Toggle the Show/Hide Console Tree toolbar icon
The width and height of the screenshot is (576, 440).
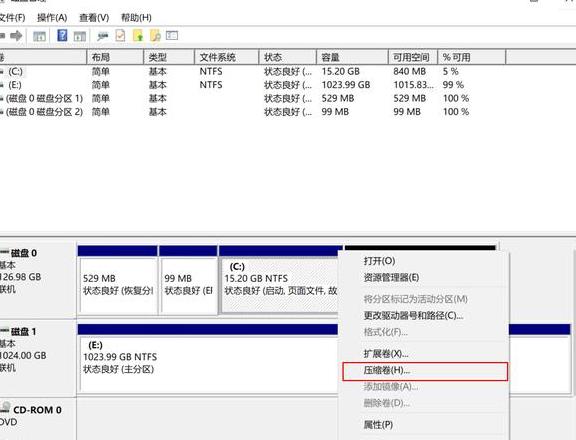point(39,36)
